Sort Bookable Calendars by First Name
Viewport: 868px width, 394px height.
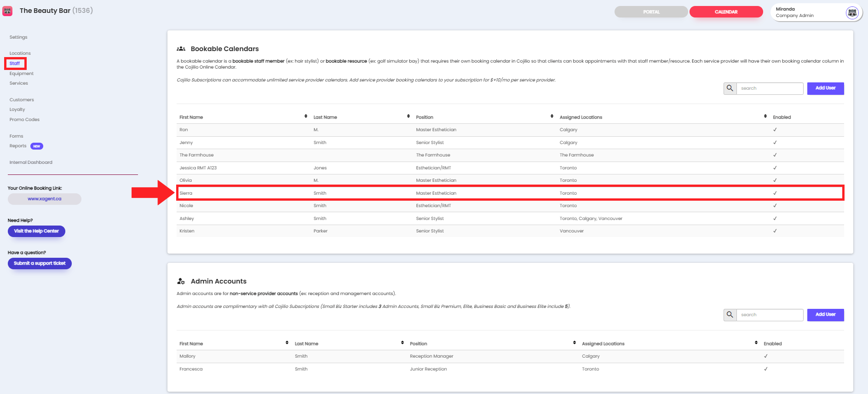tap(306, 116)
